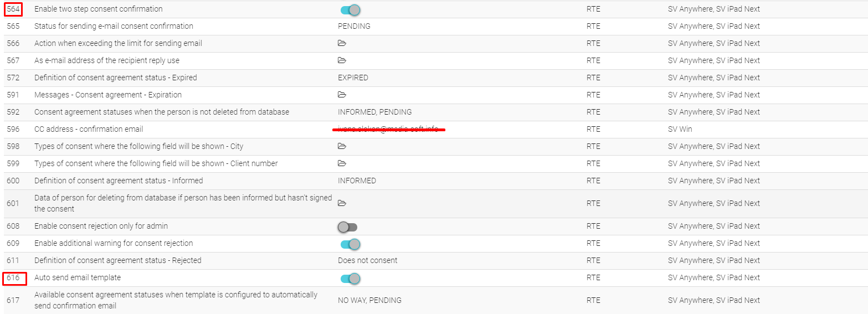Disable two step consent confirmation toggle
The width and height of the screenshot is (868, 314).
[350, 9]
